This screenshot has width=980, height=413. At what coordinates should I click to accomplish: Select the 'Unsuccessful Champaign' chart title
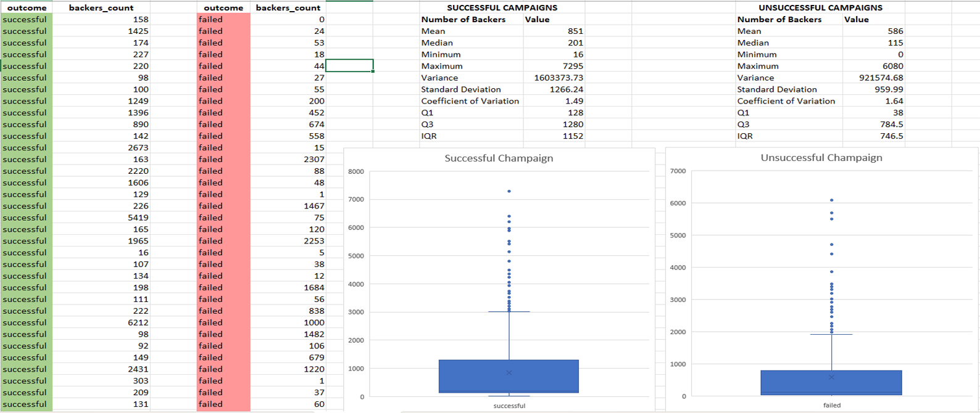coord(821,158)
